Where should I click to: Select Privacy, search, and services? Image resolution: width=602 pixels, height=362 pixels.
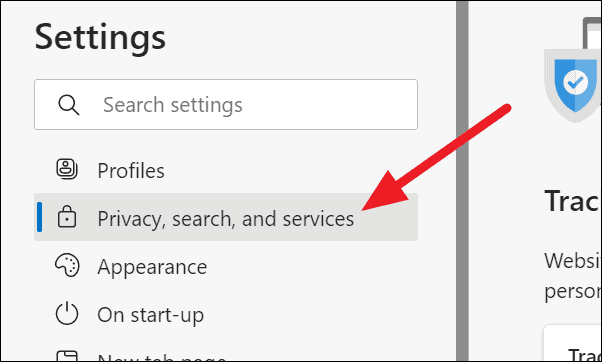[x=226, y=217]
